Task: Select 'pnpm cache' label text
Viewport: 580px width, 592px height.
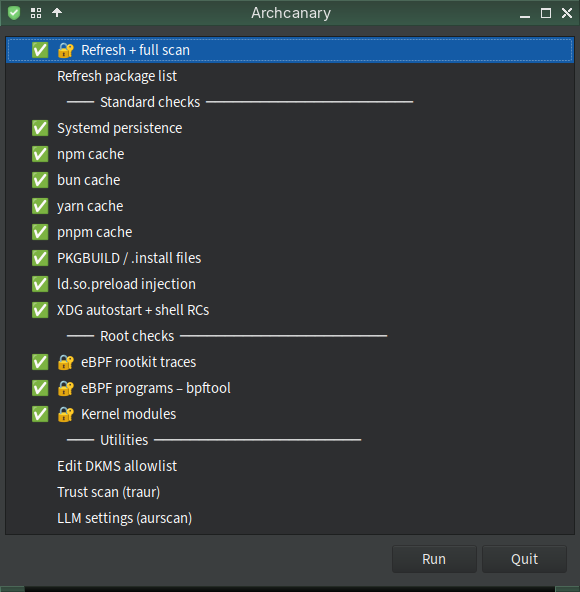Action: (95, 233)
